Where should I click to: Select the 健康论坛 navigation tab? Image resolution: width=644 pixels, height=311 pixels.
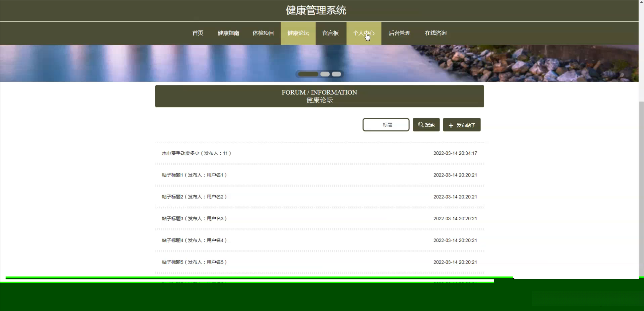click(x=298, y=33)
